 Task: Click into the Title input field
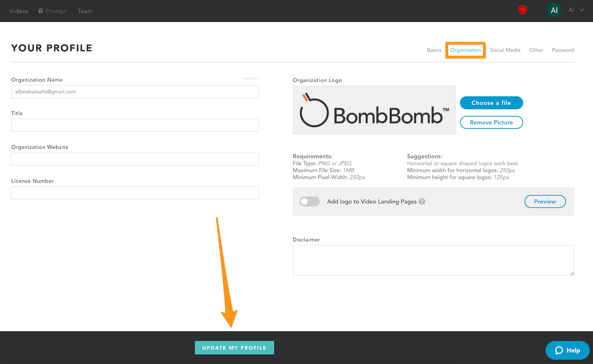tap(135, 125)
